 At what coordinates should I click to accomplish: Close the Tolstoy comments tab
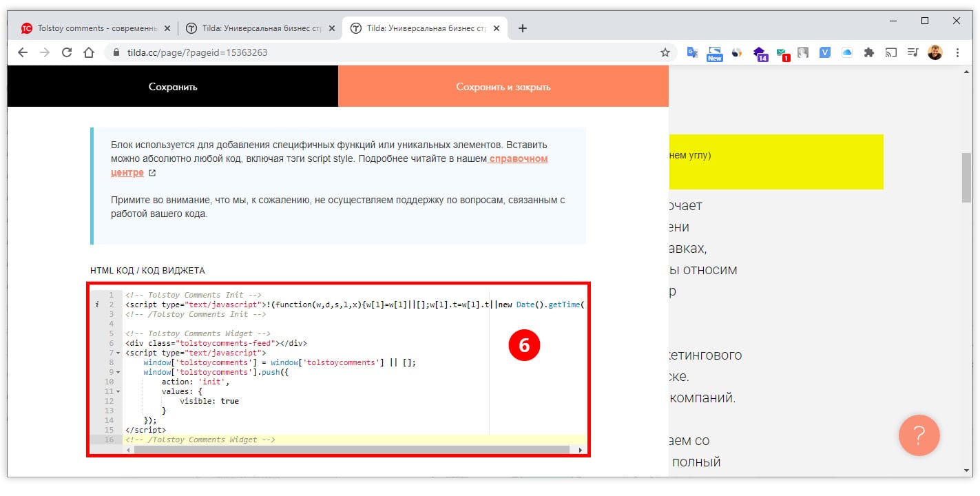pyautogui.click(x=167, y=28)
